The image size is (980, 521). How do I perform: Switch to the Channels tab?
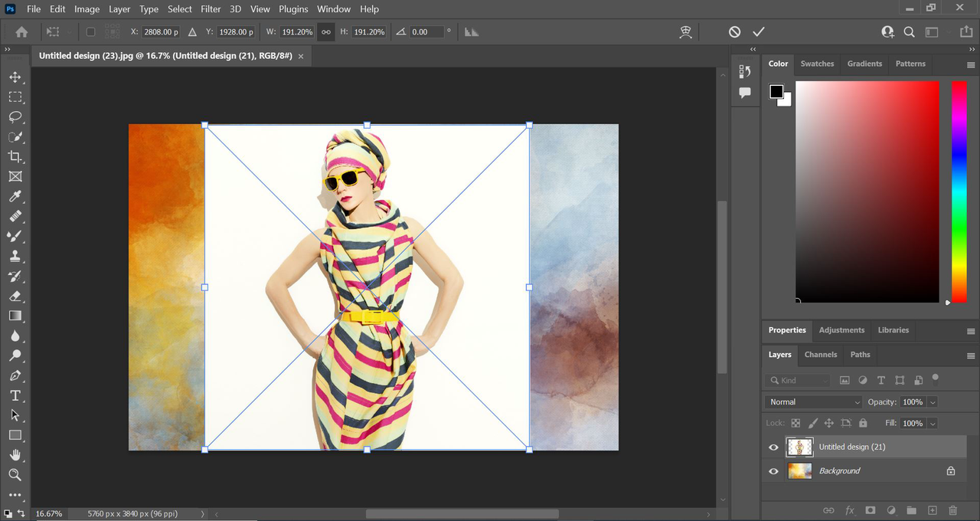pyautogui.click(x=821, y=355)
